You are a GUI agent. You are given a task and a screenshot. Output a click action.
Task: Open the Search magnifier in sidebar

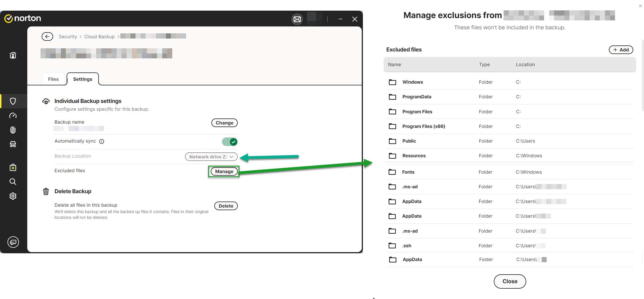point(13,182)
